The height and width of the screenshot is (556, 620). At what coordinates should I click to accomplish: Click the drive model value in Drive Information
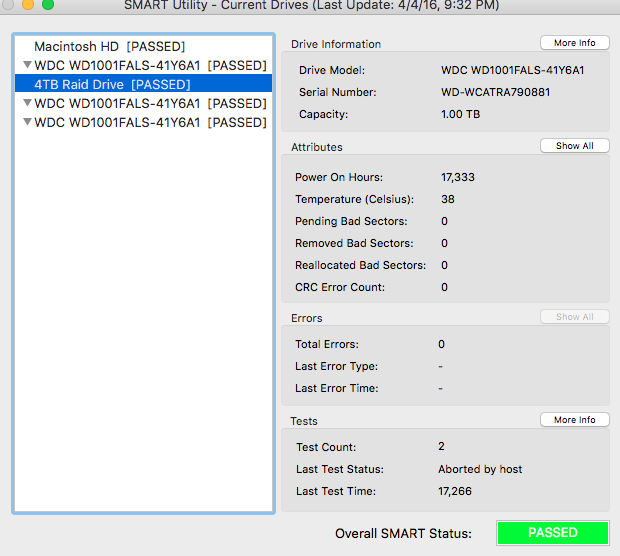click(512, 70)
